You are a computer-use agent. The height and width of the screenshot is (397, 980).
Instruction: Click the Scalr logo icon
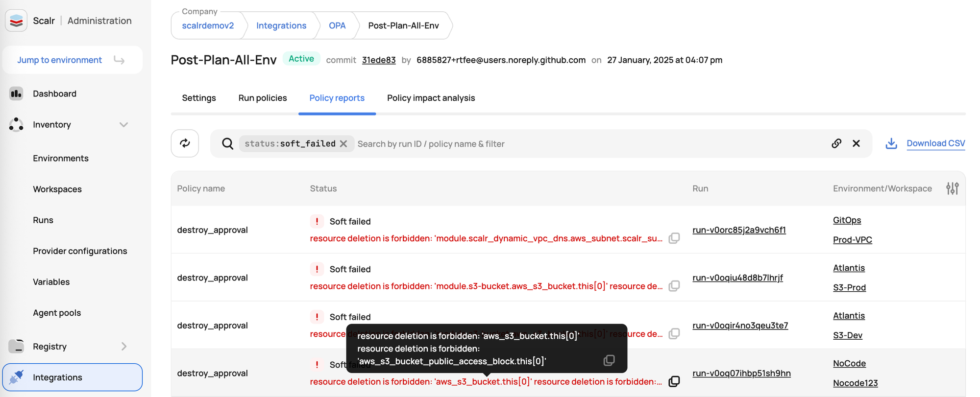click(x=16, y=21)
